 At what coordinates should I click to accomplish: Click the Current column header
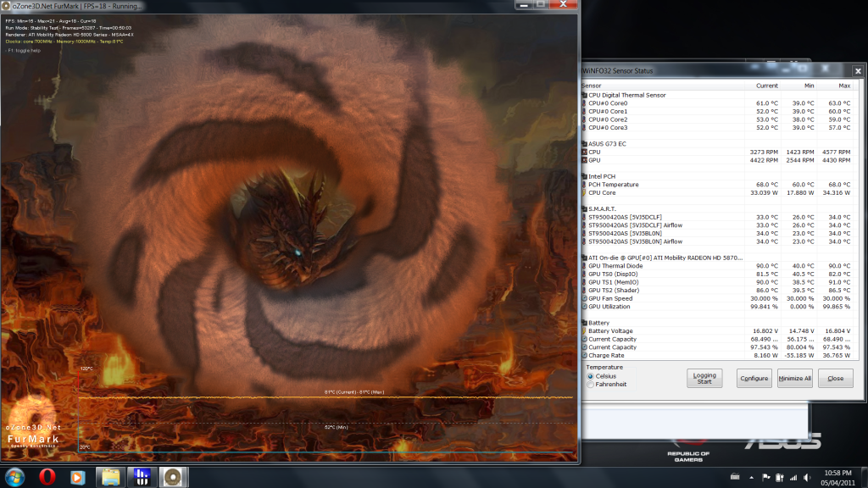coord(766,86)
